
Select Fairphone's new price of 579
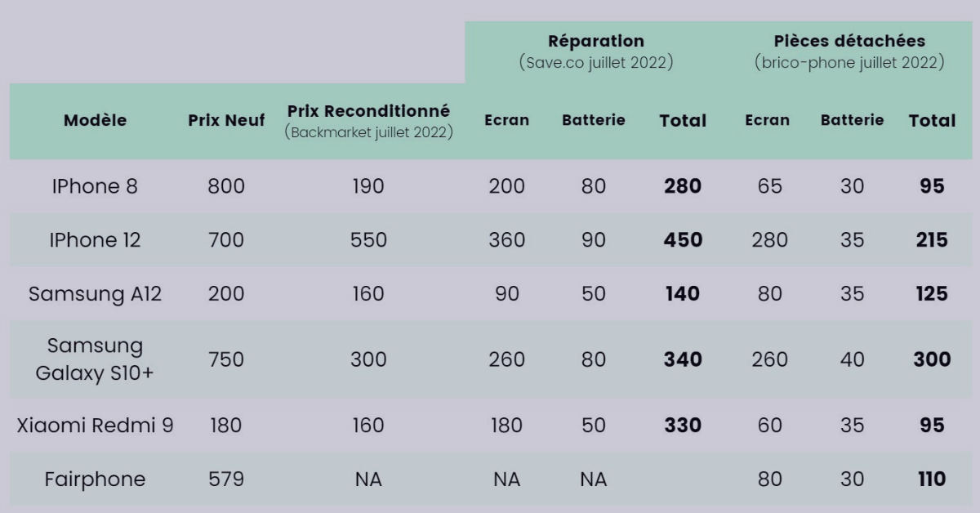pos(226,480)
